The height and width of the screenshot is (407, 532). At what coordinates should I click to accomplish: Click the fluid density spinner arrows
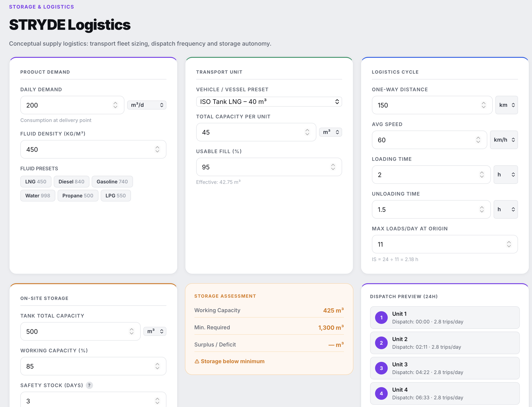(157, 149)
